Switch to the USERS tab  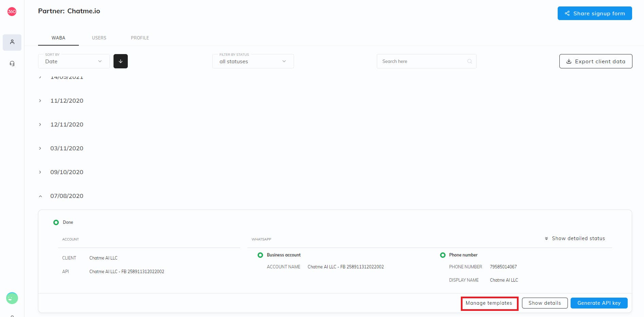click(x=99, y=38)
